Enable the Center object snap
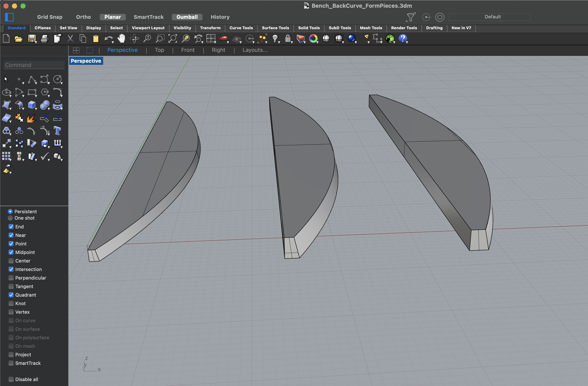The image size is (588, 386). point(11,261)
